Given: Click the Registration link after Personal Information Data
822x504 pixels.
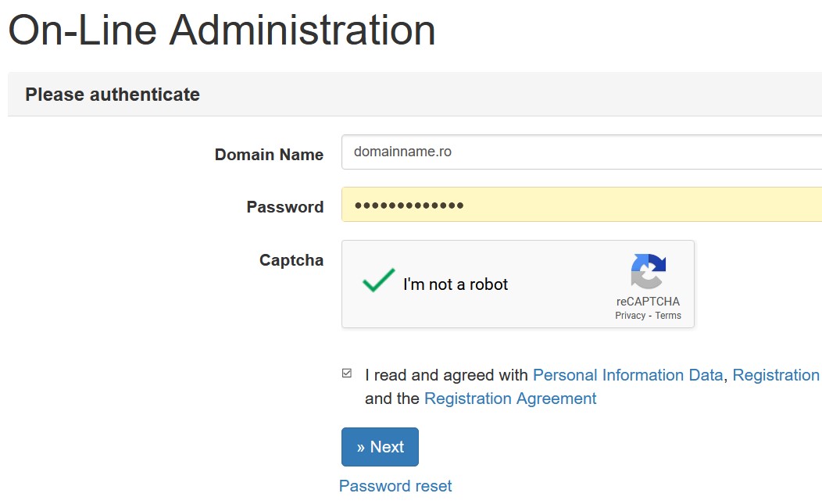Looking at the screenshot, I should 777,375.
